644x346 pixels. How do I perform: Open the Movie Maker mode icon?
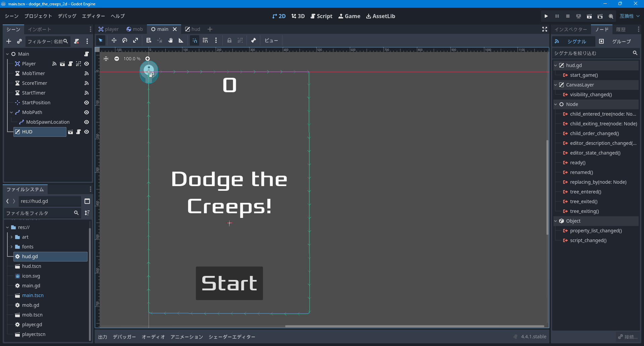(611, 16)
